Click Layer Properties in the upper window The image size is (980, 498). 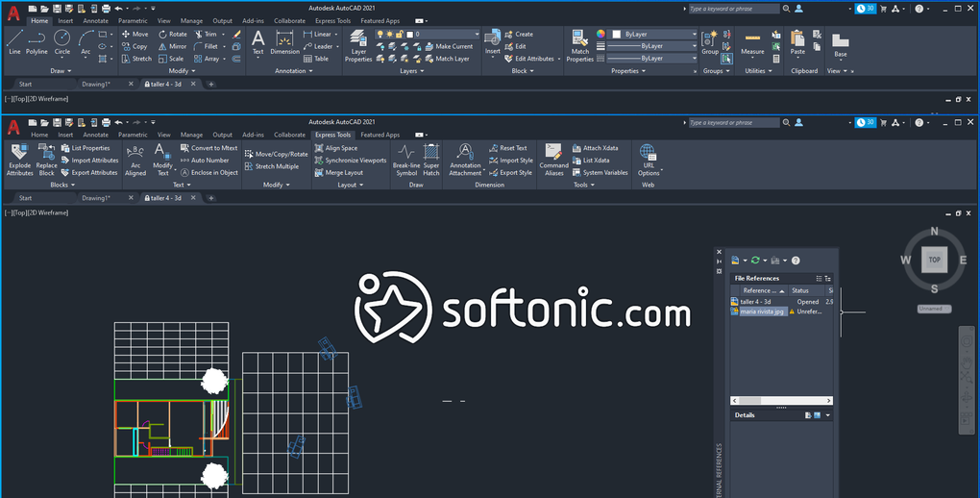(x=358, y=46)
